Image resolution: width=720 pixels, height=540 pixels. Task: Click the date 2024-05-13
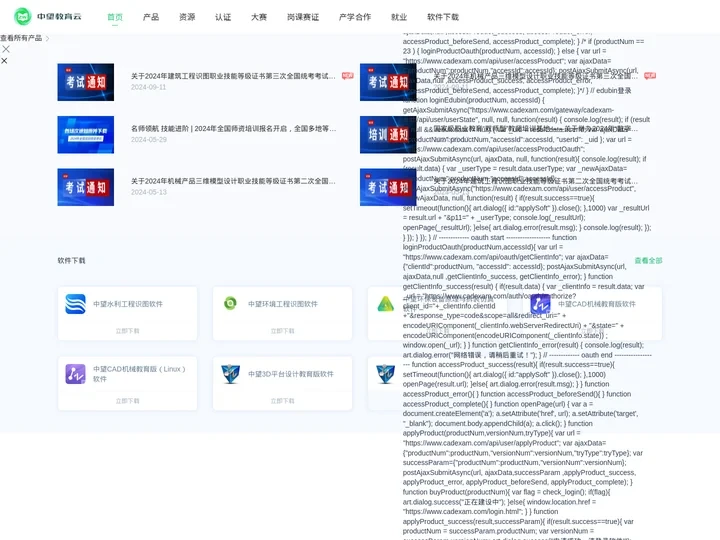[149, 192]
